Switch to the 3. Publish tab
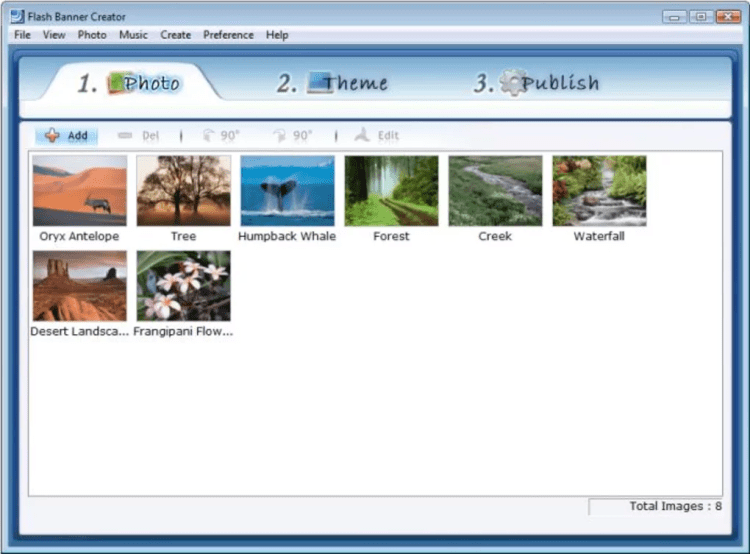 pyautogui.click(x=536, y=83)
